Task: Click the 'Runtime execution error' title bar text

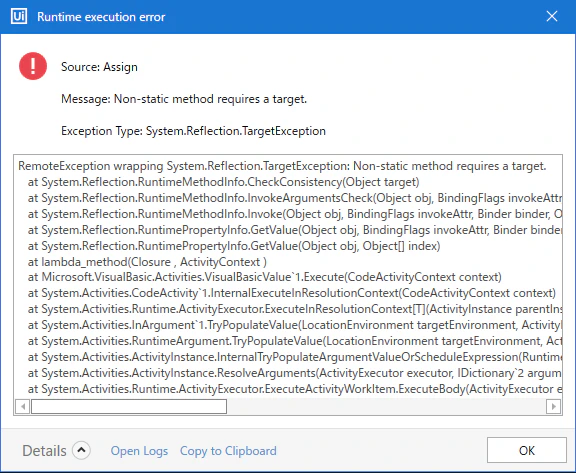Action: pyautogui.click(x=101, y=17)
